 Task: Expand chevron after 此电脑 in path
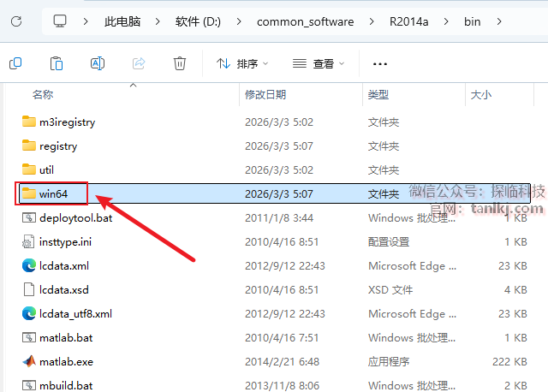click(158, 21)
